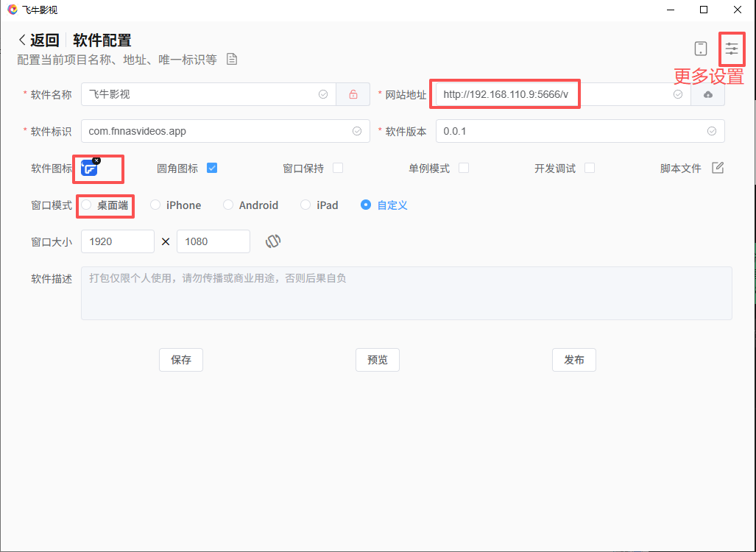Viewport: 756px width, 552px height.
Task: Focus the 网站地址 URL input field
Action: [x=563, y=94]
